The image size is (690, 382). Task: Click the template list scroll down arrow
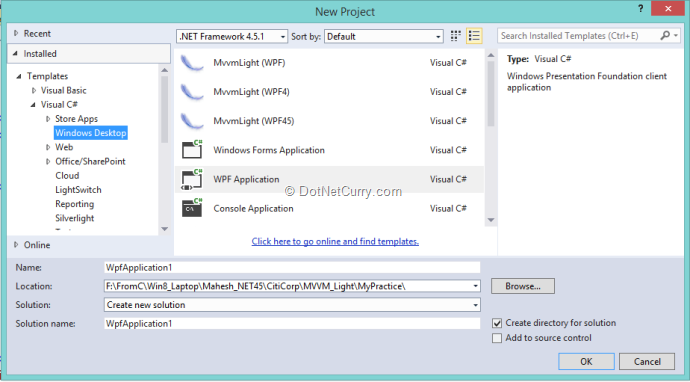point(491,220)
